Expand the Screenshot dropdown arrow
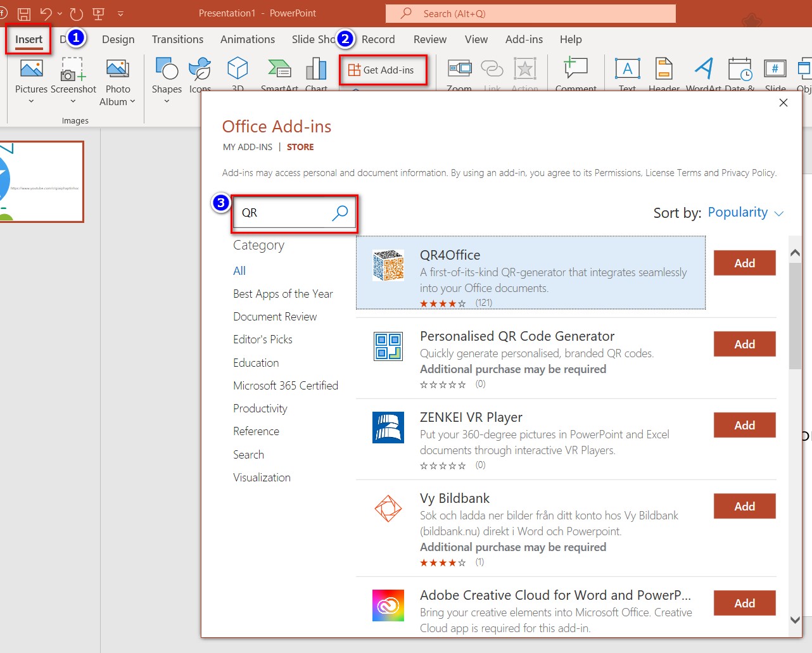The width and height of the screenshot is (812, 653). [x=73, y=101]
